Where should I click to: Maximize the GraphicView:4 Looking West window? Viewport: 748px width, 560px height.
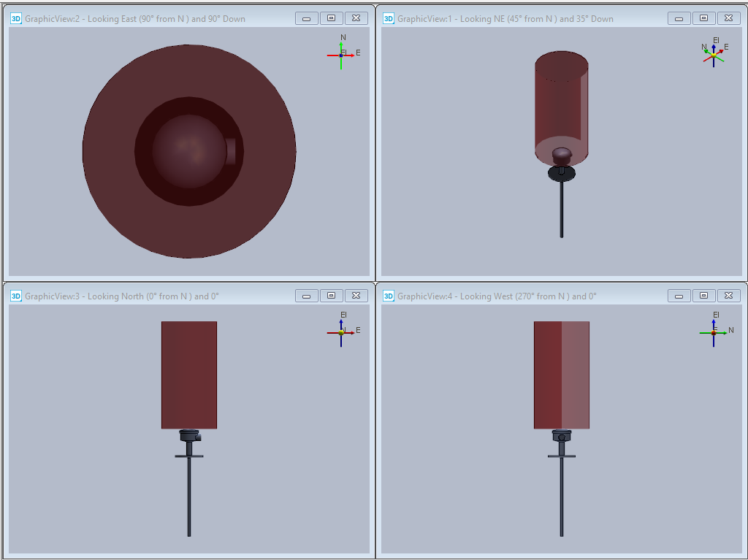pyautogui.click(x=703, y=296)
